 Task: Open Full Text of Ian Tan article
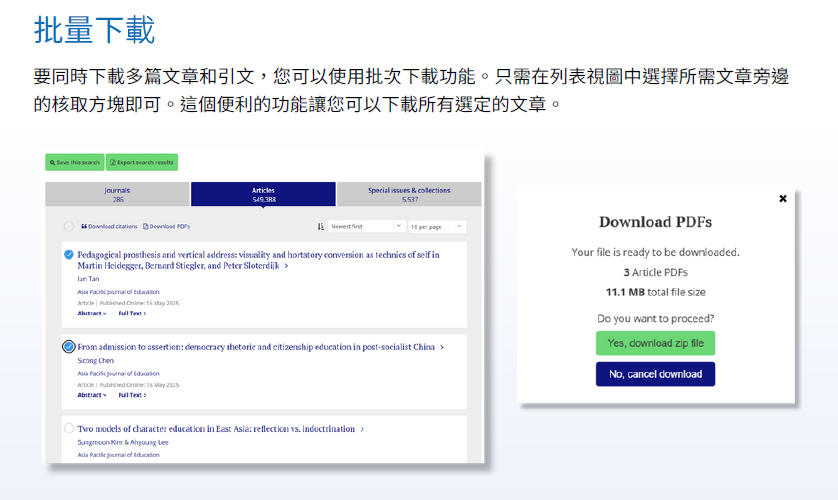(132, 314)
